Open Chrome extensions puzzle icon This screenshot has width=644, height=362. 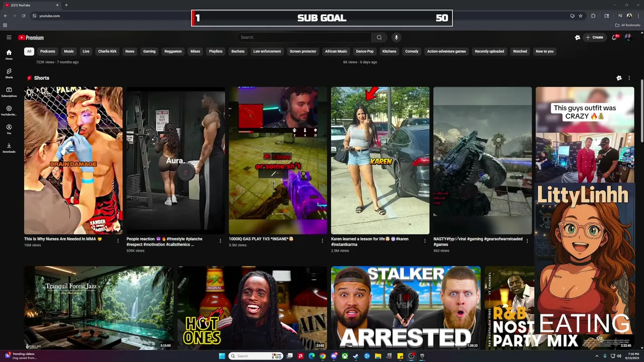(593, 16)
